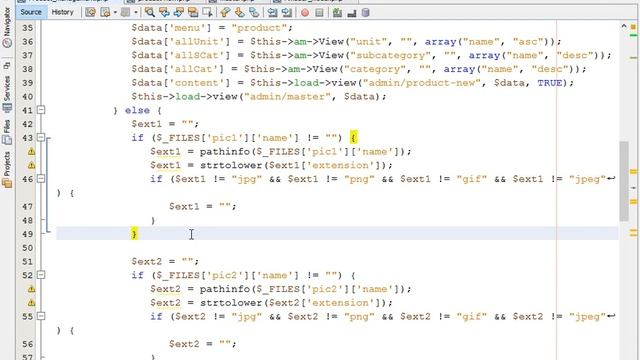Click the yellow file status square atop the error stripe
Screen dimensions: 640x360
click(x=633, y=27)
